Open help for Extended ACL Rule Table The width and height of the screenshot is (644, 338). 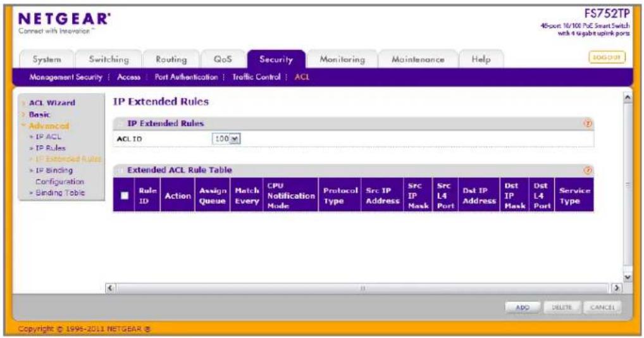(x=588, y=170)
